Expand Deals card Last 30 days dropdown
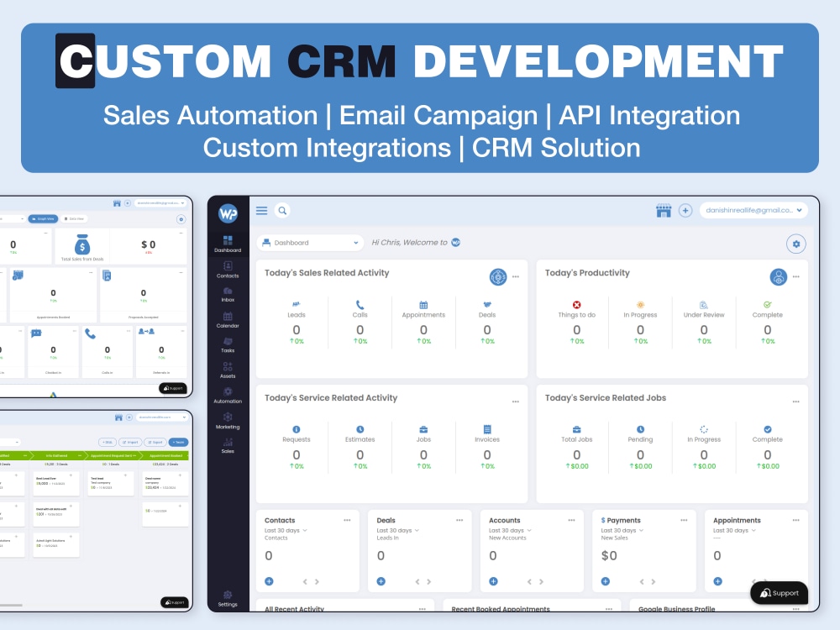Viewport: 840px width, 630px height. pos(397,530)
